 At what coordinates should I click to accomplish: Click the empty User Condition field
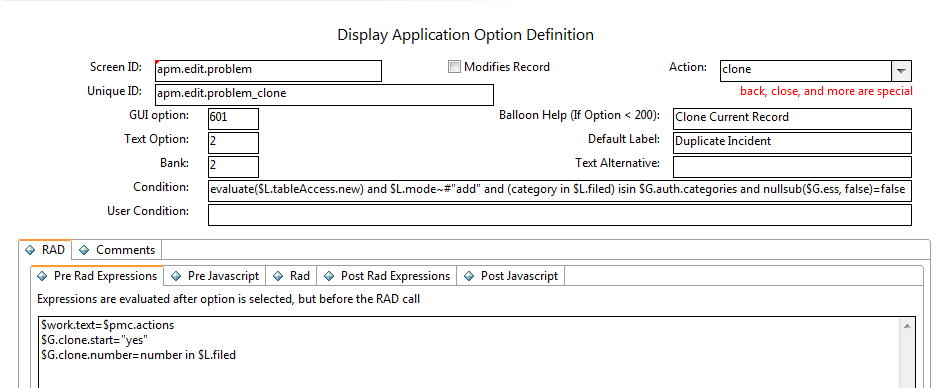[x=559, y=215]
